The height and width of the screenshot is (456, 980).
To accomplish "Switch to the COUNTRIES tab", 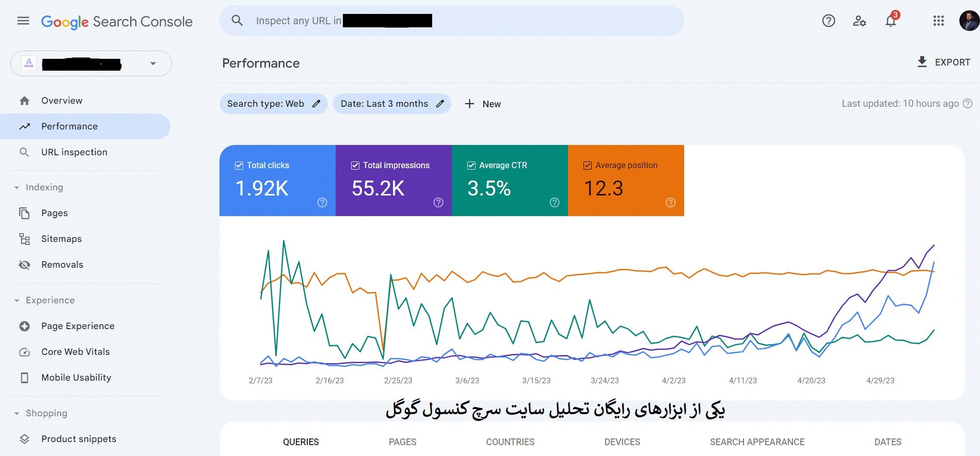I will [510, 442].
